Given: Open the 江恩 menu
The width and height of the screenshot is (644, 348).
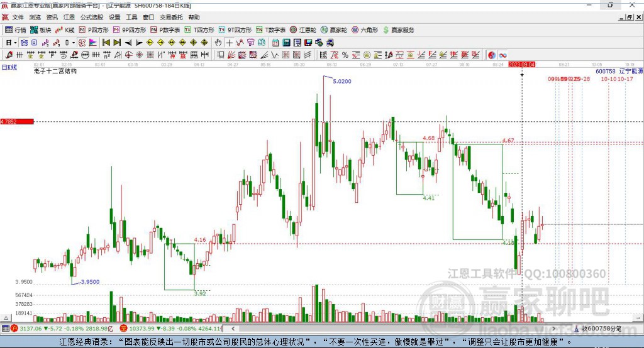Looking at the screenshot, I should coord(69,17).
